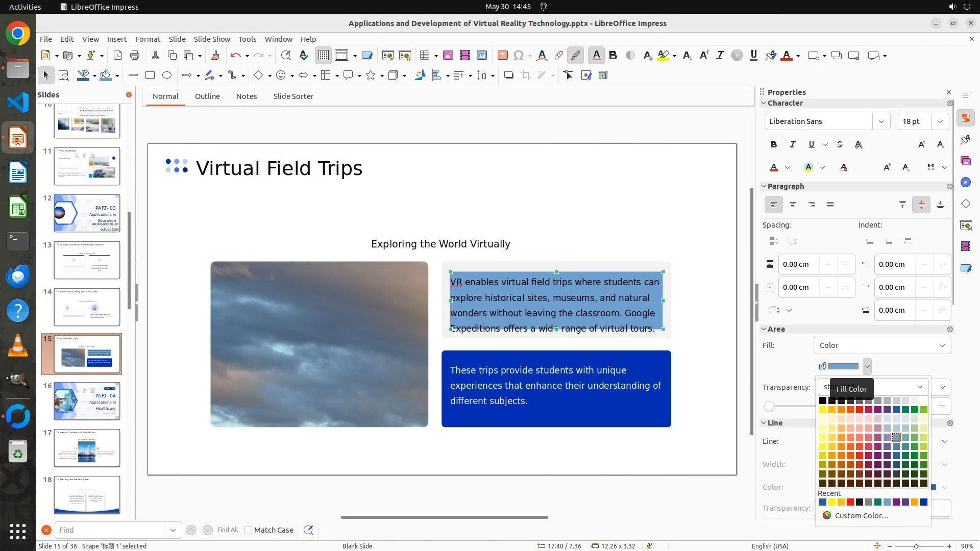Click the Find All button
The height and width of the screenshot is (551, 980).
click(x=227, y=530)
